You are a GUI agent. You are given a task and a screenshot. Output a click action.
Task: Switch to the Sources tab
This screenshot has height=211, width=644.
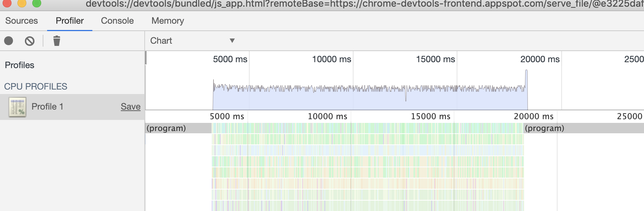22,21
